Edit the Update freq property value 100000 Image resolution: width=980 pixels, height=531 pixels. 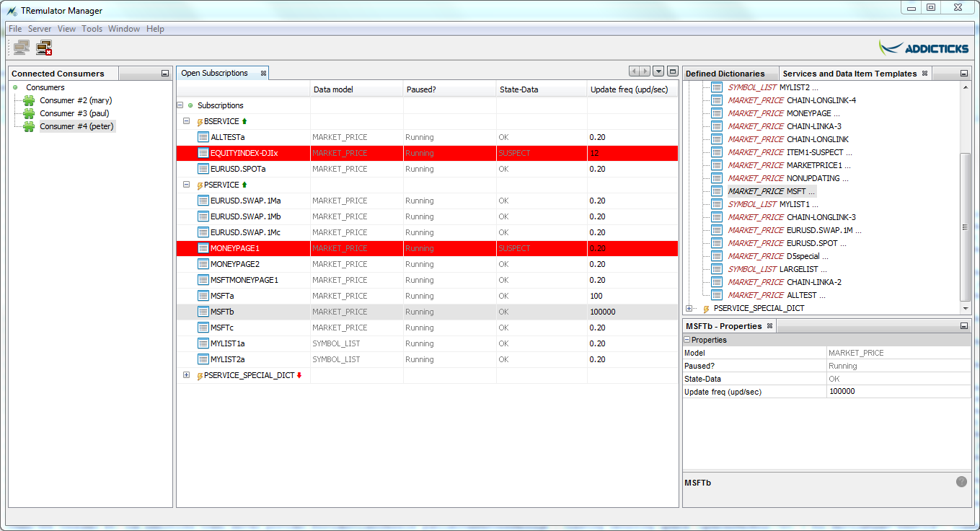click(899, 392)
